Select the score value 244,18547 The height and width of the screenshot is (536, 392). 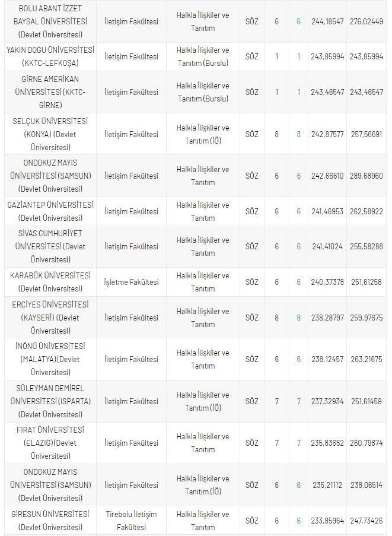(x=327, y=21)
